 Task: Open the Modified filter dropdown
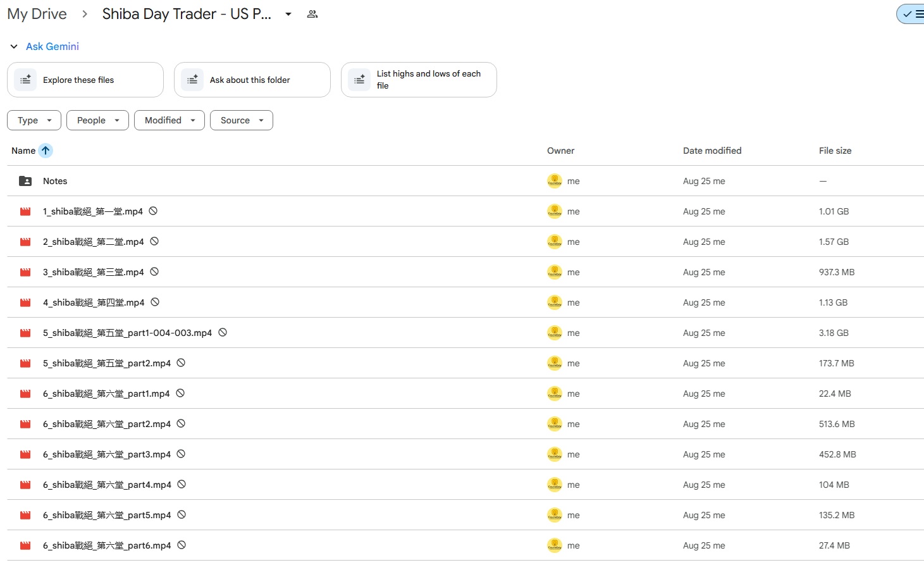pyautogui.click(x=169, y=120)
